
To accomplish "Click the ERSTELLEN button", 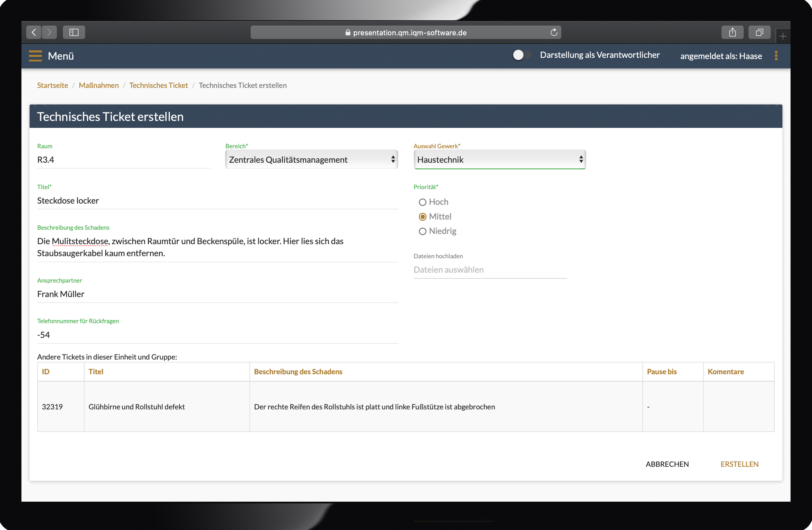I will [739, 464].
